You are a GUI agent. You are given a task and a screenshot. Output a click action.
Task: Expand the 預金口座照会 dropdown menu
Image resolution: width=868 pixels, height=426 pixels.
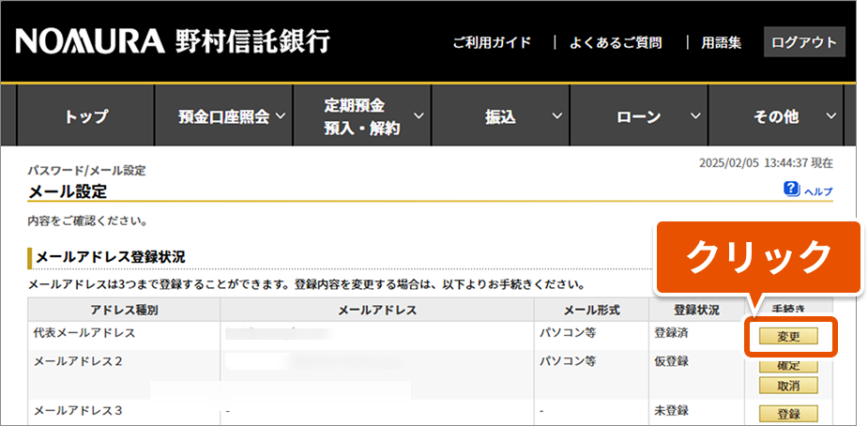pos(231,117)
